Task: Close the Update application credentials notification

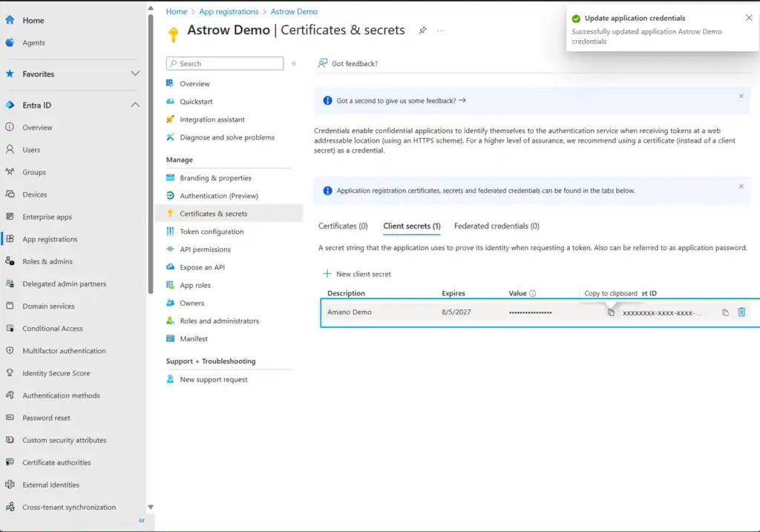Action: point(748,18)
